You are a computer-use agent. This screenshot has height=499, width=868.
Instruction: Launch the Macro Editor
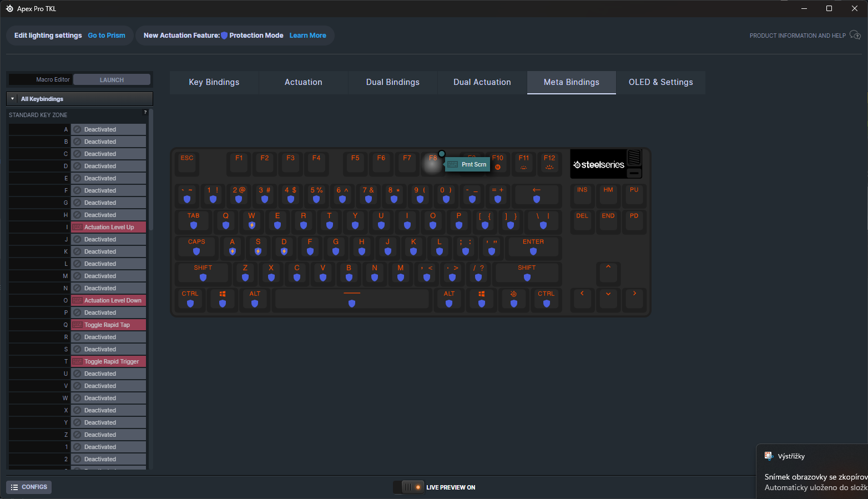112,79
